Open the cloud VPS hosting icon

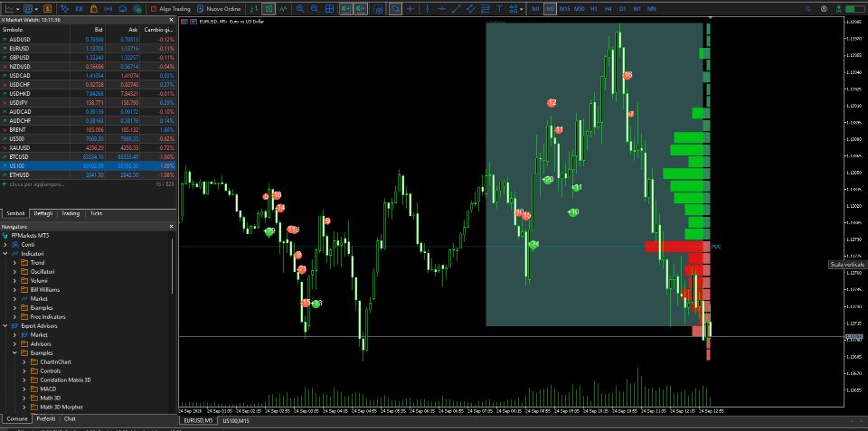coord(122,9)
